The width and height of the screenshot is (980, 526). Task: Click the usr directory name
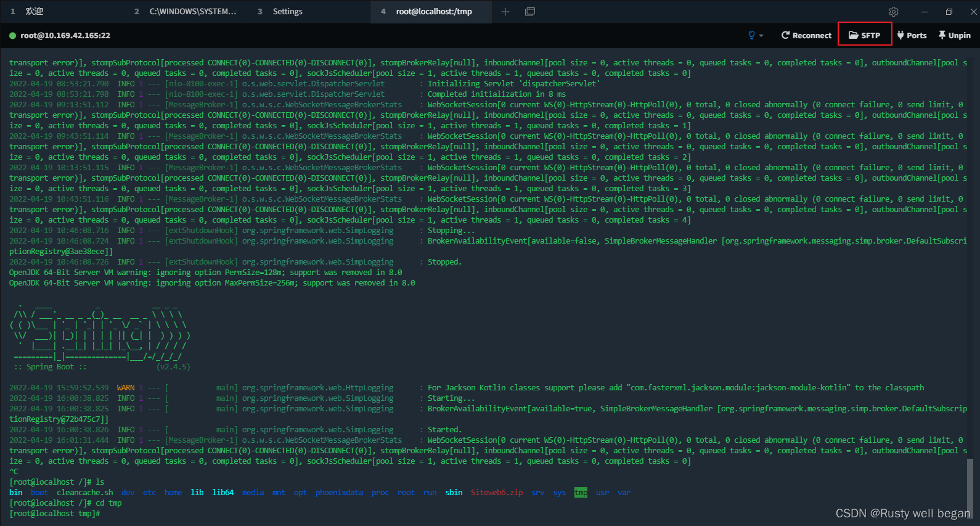coord(602,493)
